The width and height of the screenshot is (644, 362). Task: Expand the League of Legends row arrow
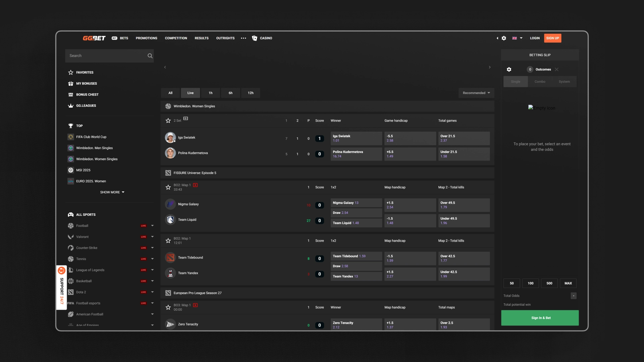point(152,270)
